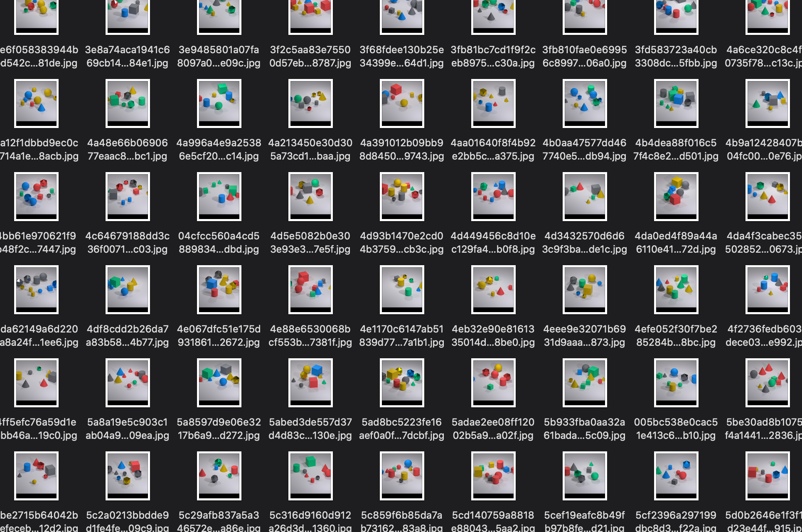Select the 5c859f6b85da7a jpg thumbnail
The height and width of the screenshot is (532, 802).
[x=402, y=475]
